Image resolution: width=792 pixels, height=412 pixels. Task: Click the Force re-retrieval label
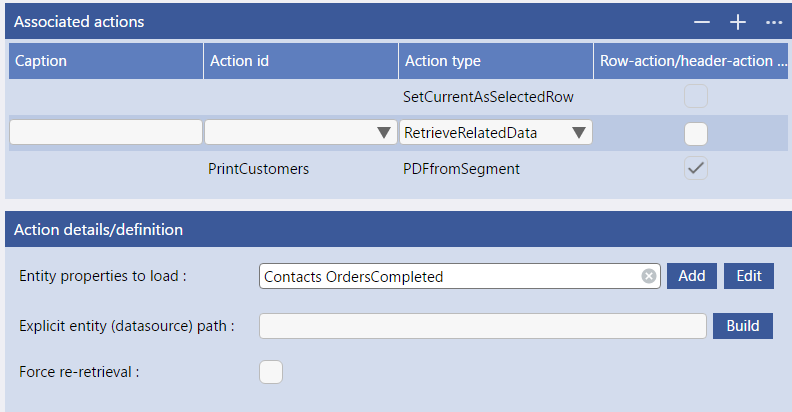click(79, 372)
